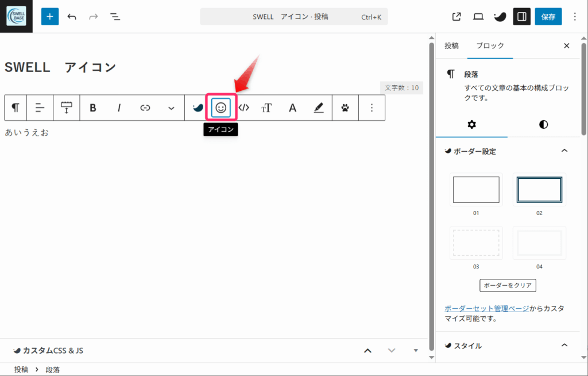Open the device preview laptop icon
588x376 pixels.
tap(478, 17)
